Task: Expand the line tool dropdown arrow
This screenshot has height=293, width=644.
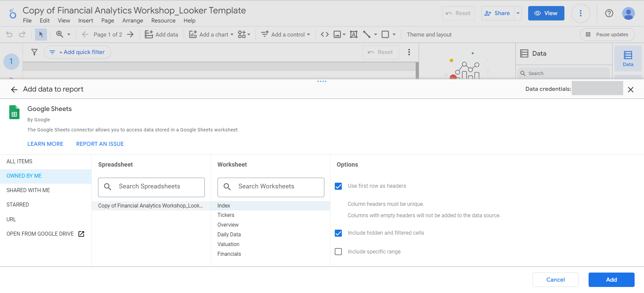Action: (375, 35)
